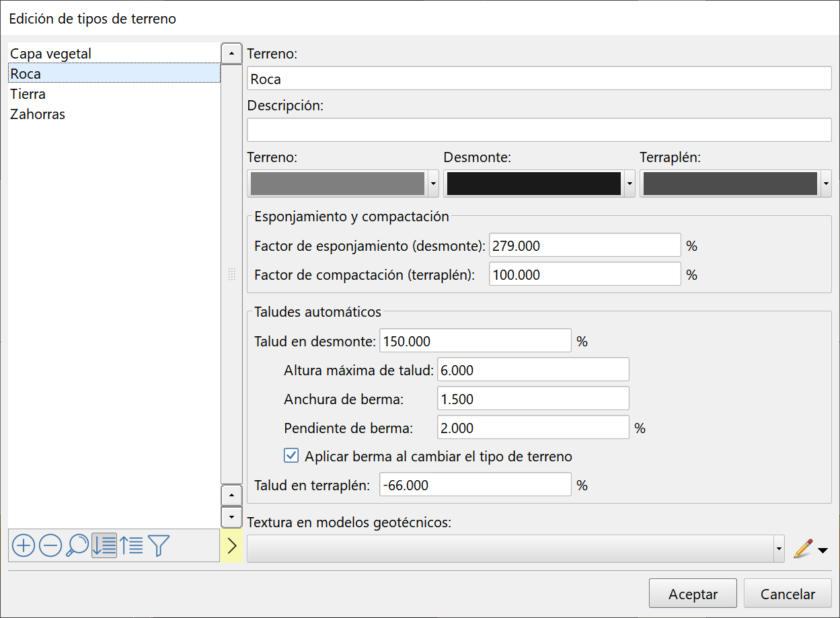Click the Aceptar button

point(693,594)
